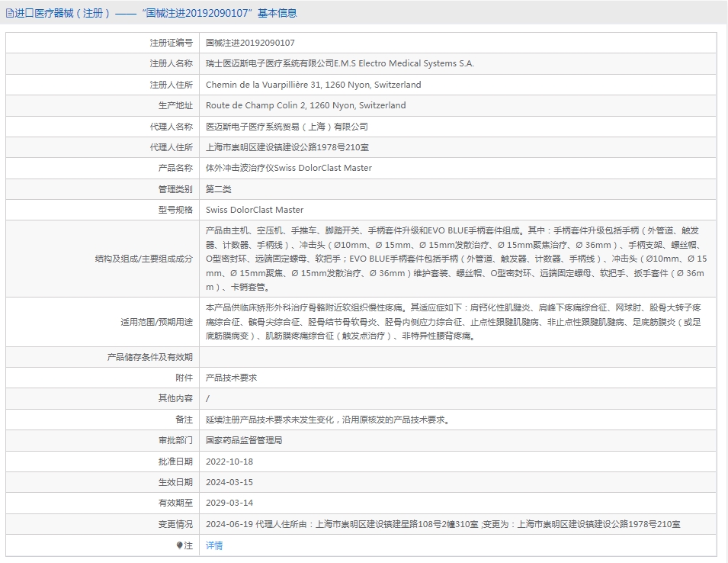Click the model spec value Swiss DolorClast Master
The image size is (728, 563).
[x=254, y=211]
